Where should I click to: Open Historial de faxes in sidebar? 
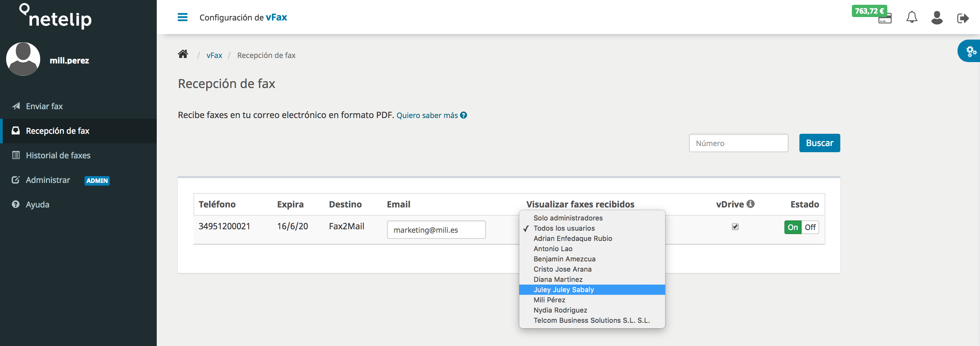[78, 156]
